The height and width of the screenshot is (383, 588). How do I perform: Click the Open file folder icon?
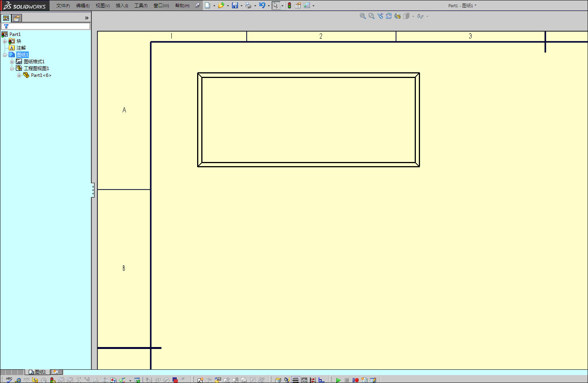pos(221,5)
